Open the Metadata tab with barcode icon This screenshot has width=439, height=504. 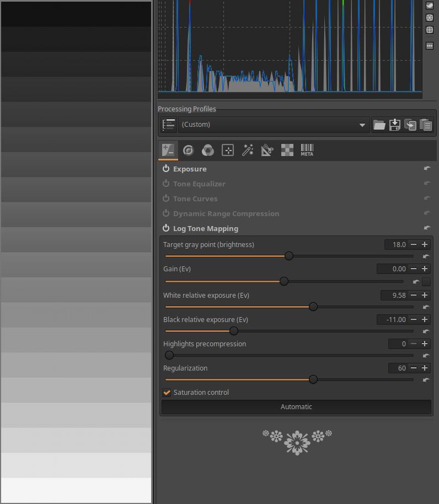[x=307, y=150]
